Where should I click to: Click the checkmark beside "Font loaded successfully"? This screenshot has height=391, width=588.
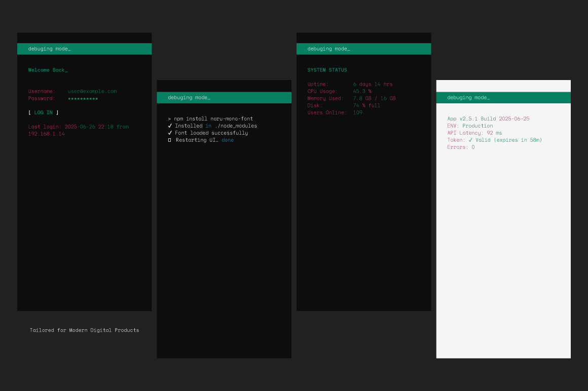[x=170, y=133]
